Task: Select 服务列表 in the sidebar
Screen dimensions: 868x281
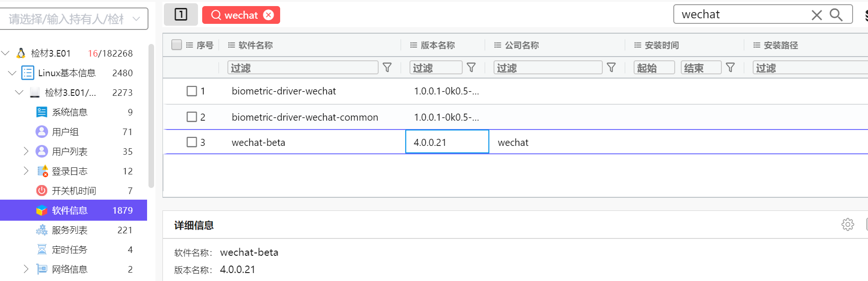Action: coord(70,230)
